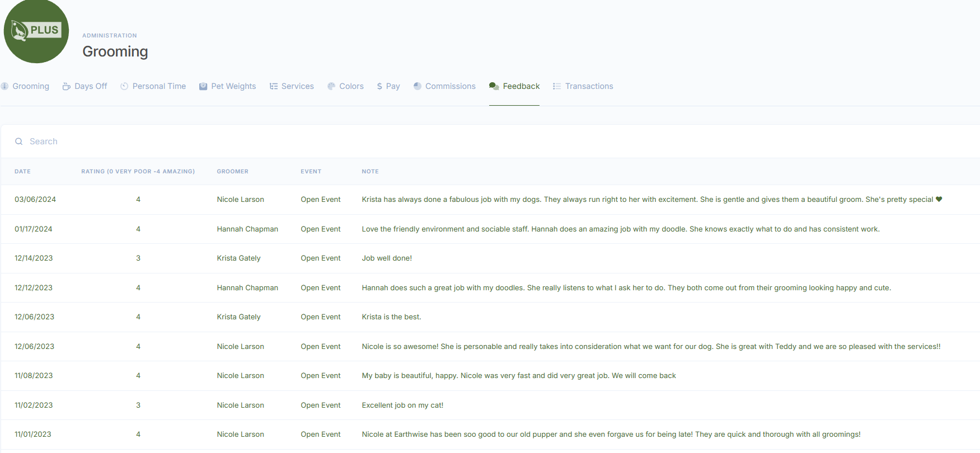The width and height of the screenshot is (980, 453).
Task: Click the note 'Job well done!'
Action: [x=387, y=258]
